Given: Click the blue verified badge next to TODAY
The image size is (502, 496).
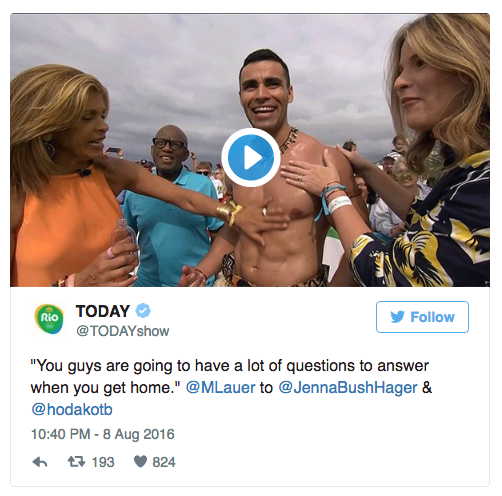Looking at the screenshot, I should [143, 311].
